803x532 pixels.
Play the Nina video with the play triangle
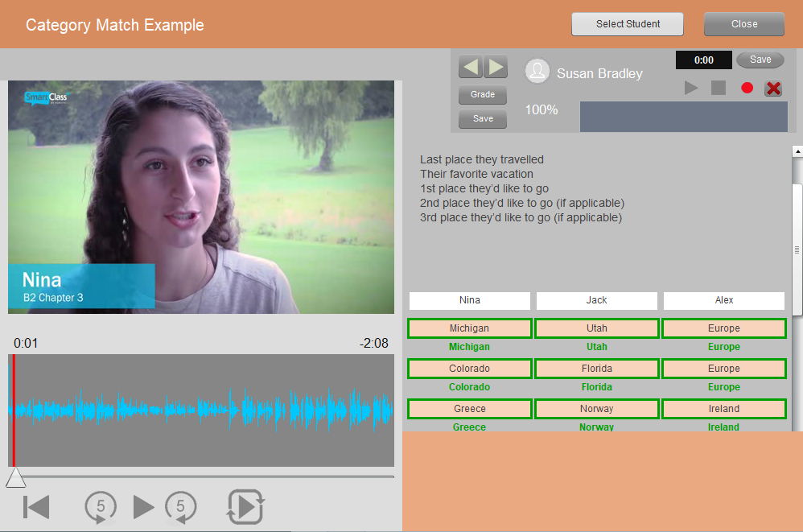(143, 507)
